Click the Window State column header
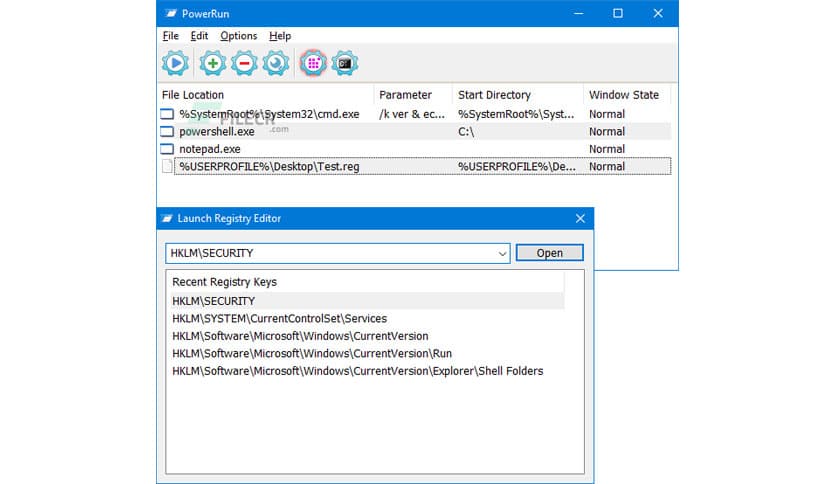Screen dimensions: 836x484 tap(624, 95)
